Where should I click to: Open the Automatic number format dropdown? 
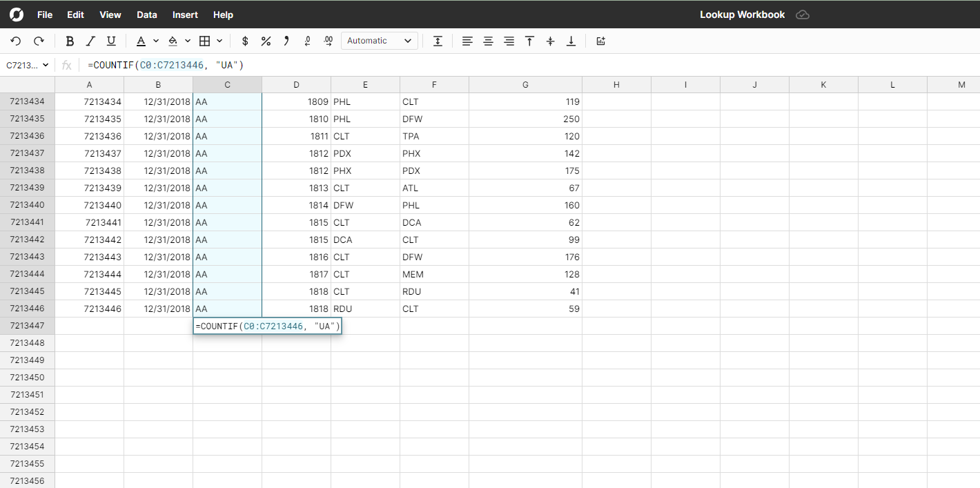point(380,41)
